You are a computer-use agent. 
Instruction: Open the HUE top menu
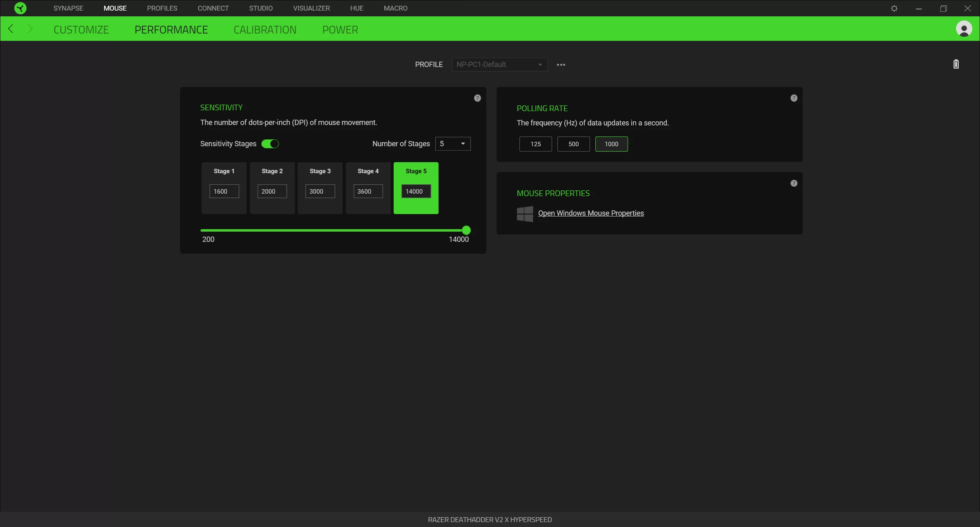357,8
